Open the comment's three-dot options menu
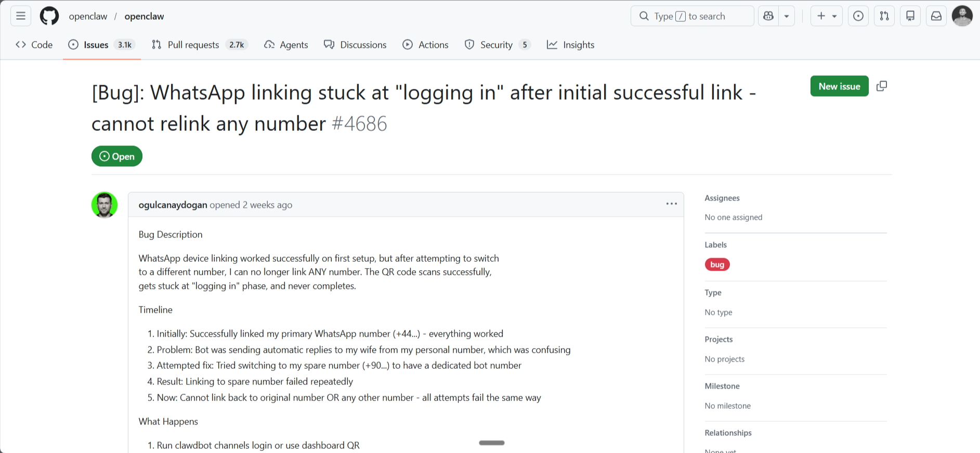 point(671,204)
